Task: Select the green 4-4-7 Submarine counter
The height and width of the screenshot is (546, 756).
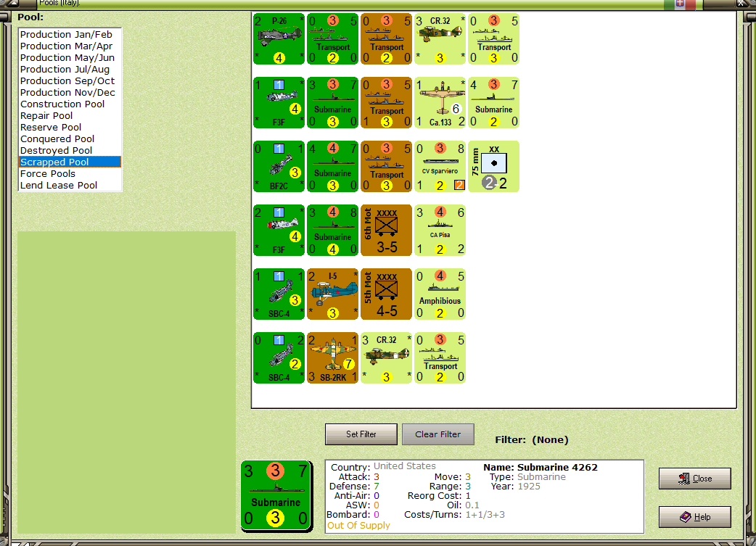Action: pyautogui.click(x=333, y=167)
